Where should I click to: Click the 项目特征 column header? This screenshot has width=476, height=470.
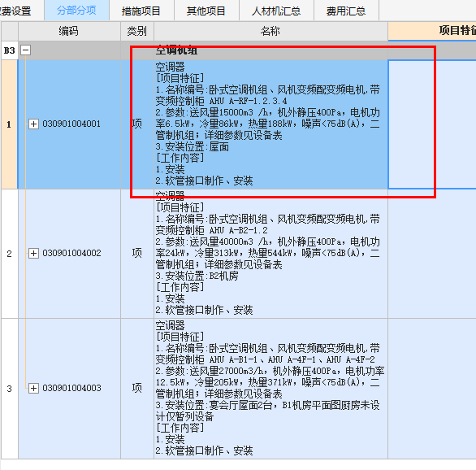tap(432, 31)
